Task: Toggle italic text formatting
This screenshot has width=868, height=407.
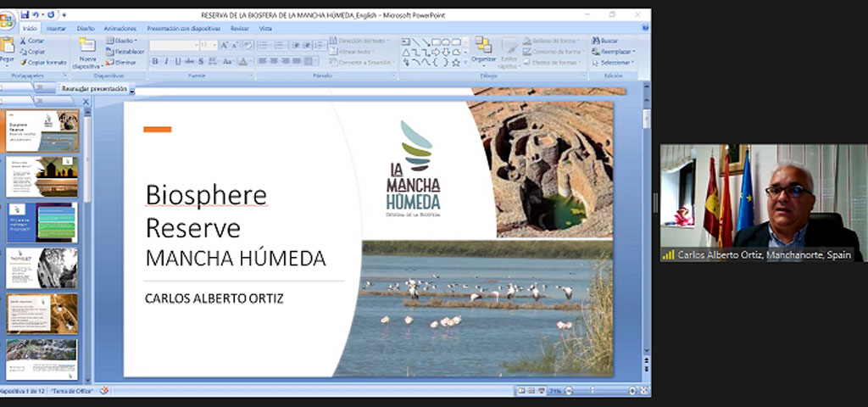Action: pyautogui.click(x=166, y=61)
